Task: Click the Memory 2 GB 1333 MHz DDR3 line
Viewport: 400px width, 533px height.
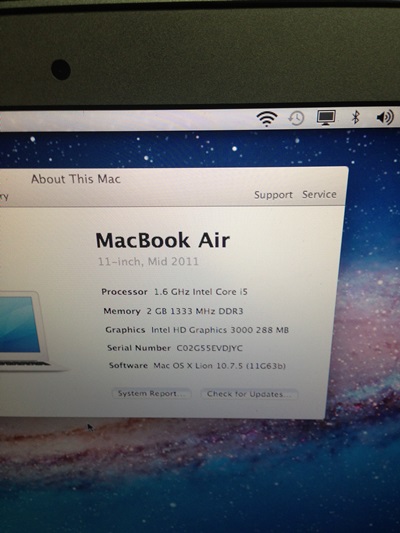Action: pyautogui.click(x=173, y=311)
